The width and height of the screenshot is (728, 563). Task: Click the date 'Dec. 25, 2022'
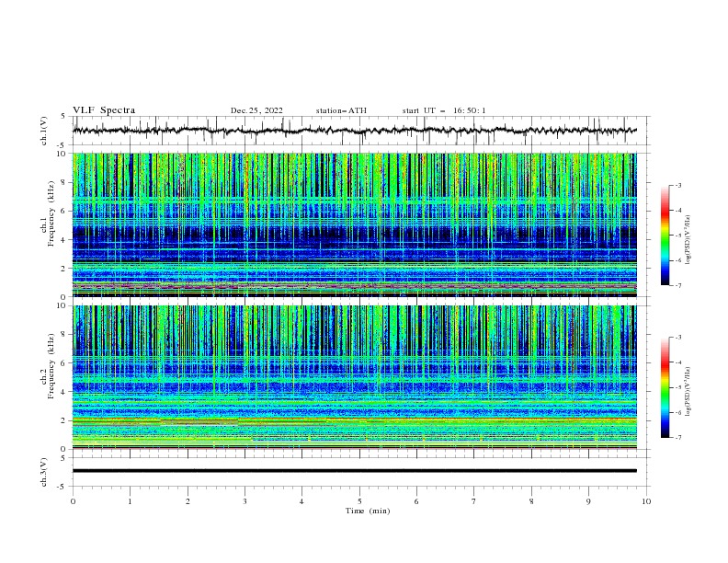[256, 110]
